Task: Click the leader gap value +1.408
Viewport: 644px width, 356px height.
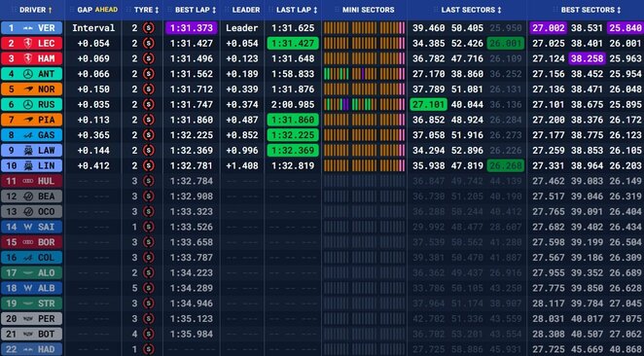Action: [x=242, y=165]
